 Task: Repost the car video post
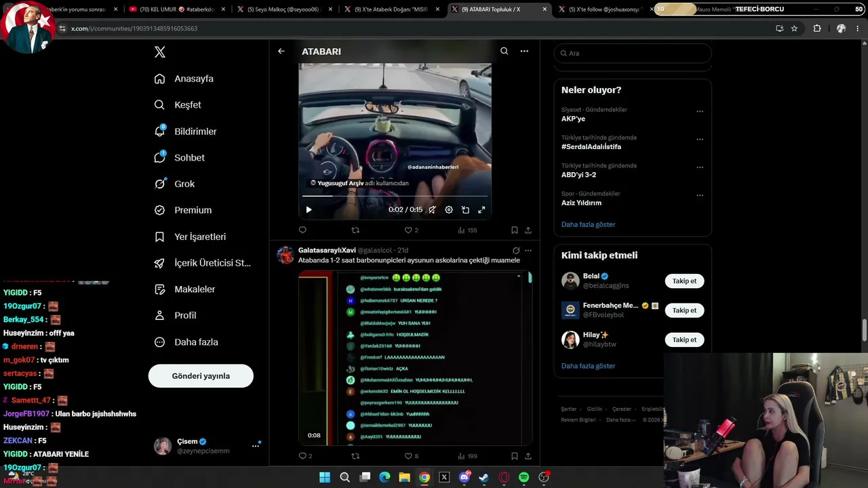coord(355,230)
